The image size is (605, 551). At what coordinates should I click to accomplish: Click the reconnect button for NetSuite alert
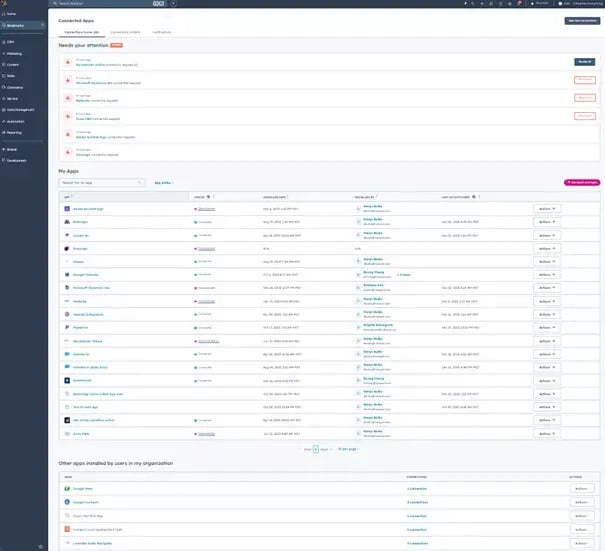coord(585,98)
